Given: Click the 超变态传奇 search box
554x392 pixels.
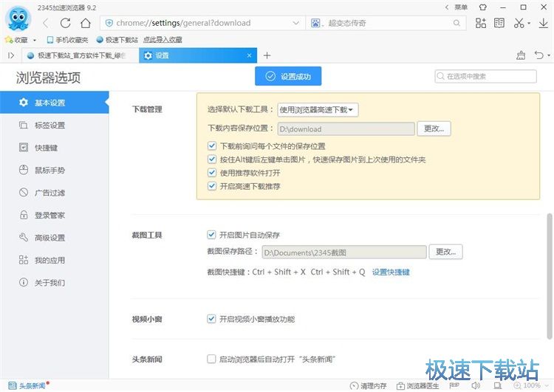Looking at the screenshot, I should [x=386, y=23].
